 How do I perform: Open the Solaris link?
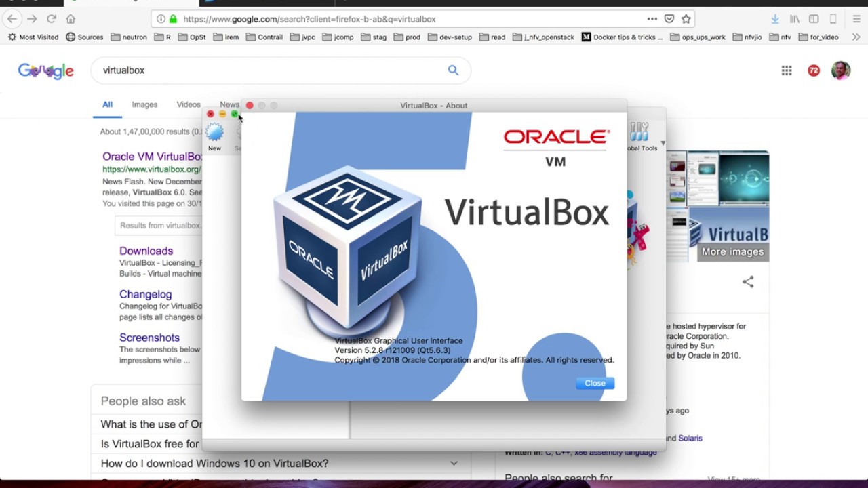[x=690, y=438]
